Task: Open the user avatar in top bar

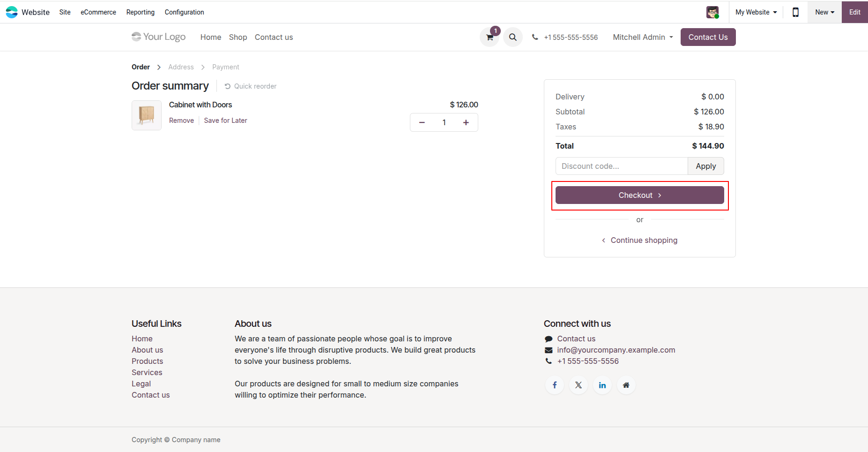Action: click(712, 12)
